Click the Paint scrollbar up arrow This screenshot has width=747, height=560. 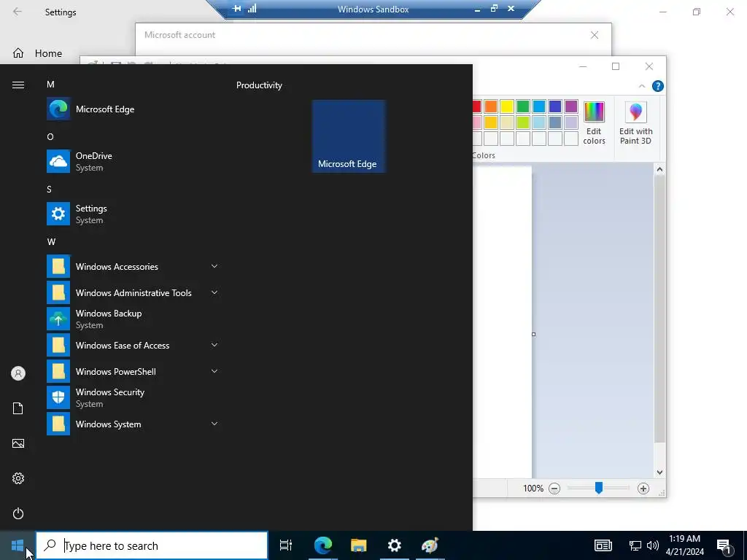tap(659, 169)
